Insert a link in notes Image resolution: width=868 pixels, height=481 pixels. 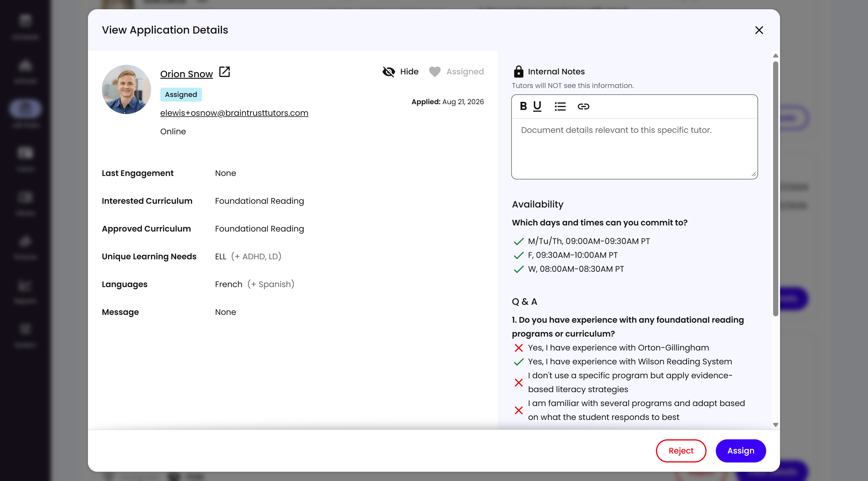583,107
